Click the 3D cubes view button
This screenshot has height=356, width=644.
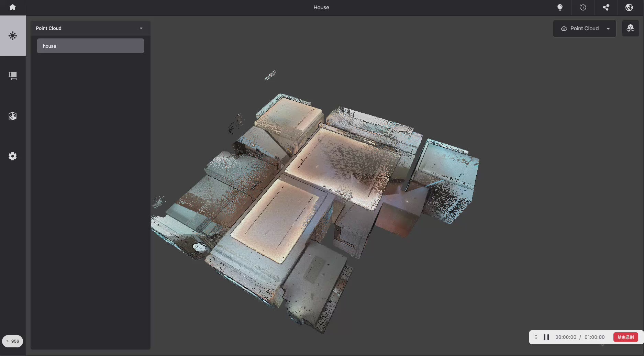pyautogui.click(x=631, y=28)
